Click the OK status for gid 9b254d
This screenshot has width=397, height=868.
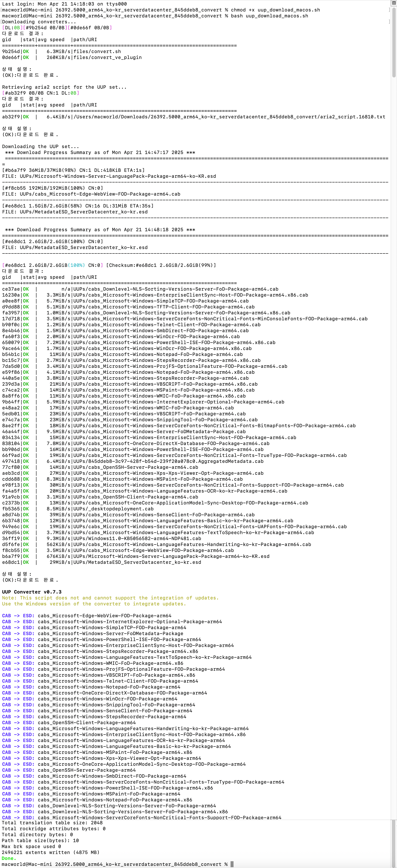pyautogui.click(x=26, y=52)
